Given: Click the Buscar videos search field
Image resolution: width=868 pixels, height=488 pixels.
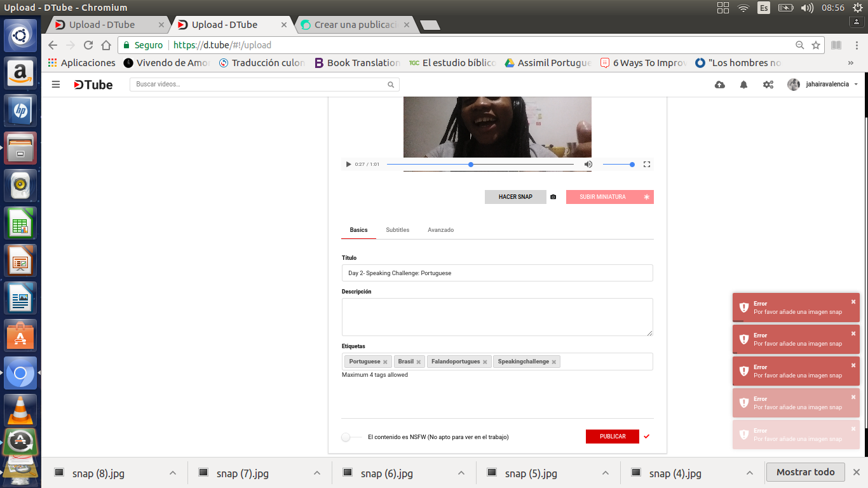Looking at the screenshot, I should 264,85.
